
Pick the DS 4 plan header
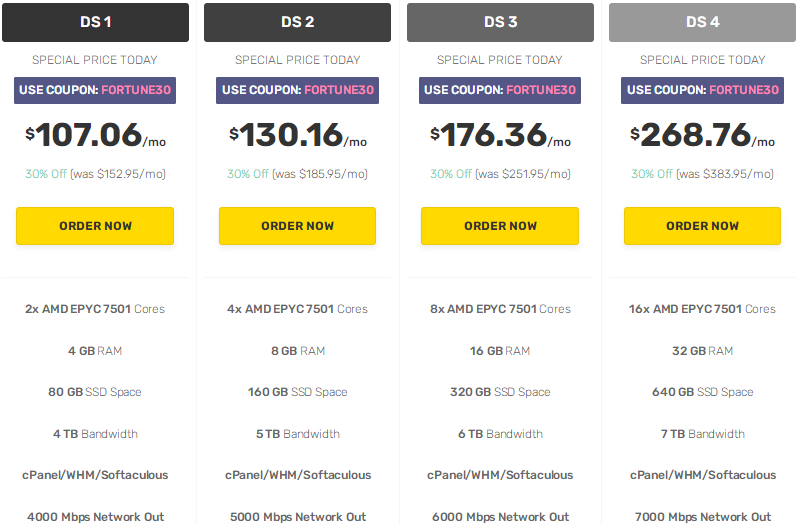pyautogui.click(x=703, y=22)
